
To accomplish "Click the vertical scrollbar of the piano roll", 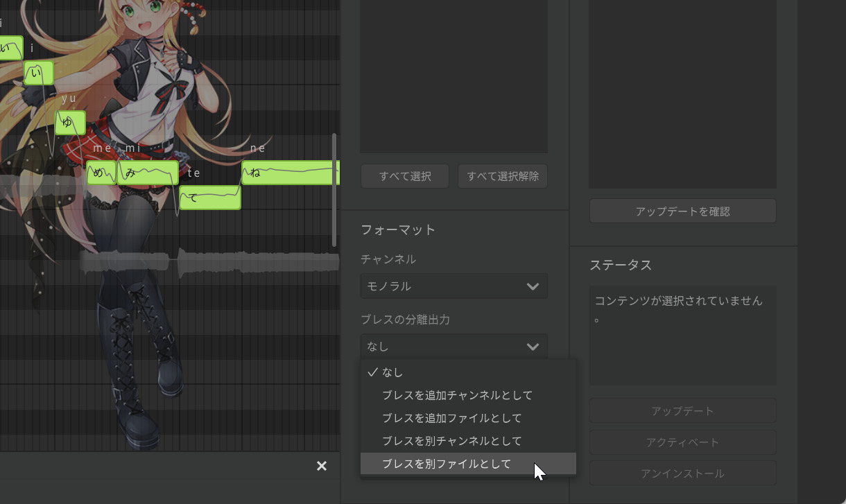I will point(334,190).
